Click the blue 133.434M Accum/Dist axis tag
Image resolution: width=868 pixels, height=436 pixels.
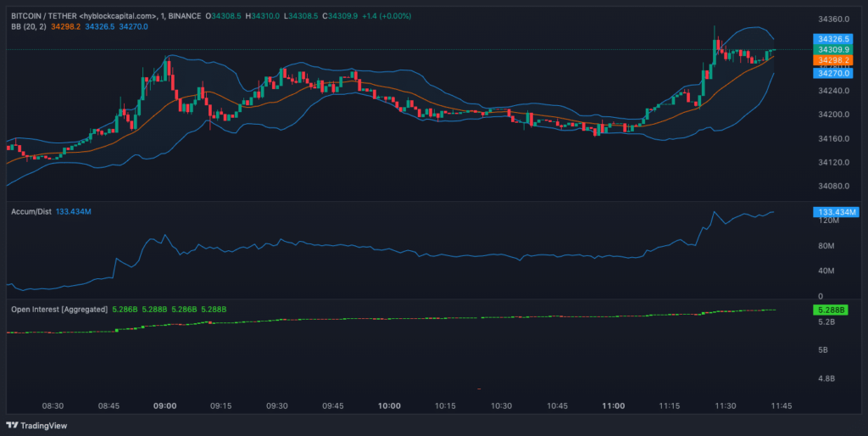pos(835,211)
